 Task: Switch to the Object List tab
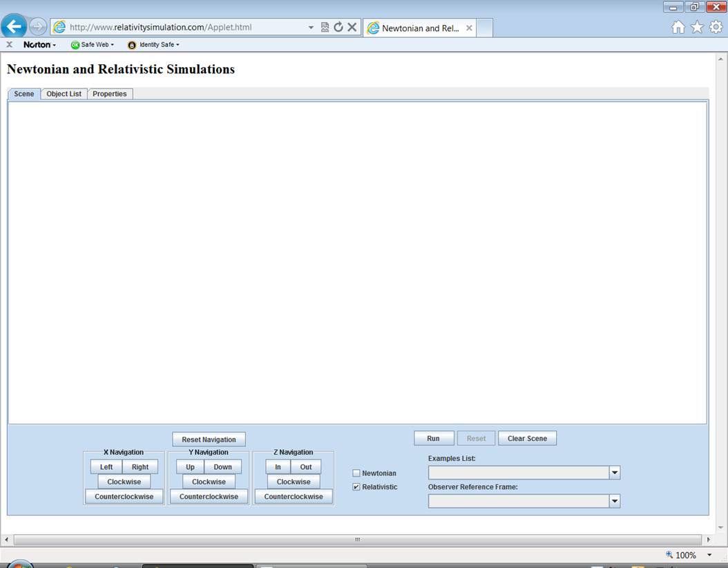(64, 94)
